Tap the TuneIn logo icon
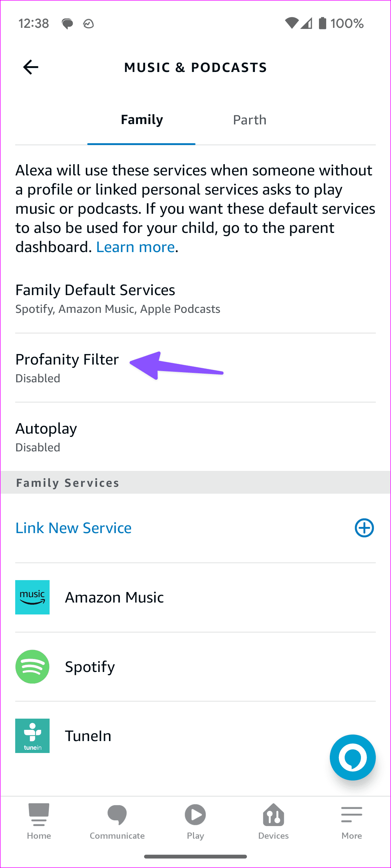Screen dimensions: 391x868 33,736
